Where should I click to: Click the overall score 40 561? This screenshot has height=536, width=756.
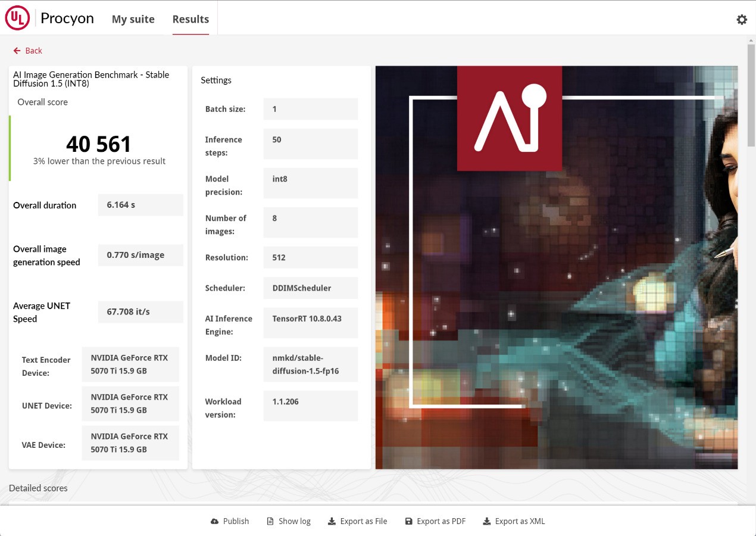coord(98,144)
